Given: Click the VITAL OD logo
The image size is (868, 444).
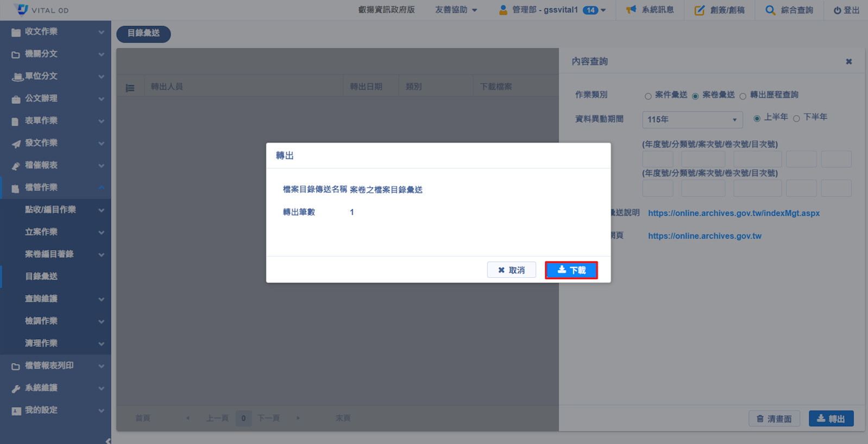Looking at the screenshot, I should coord(22,10).
